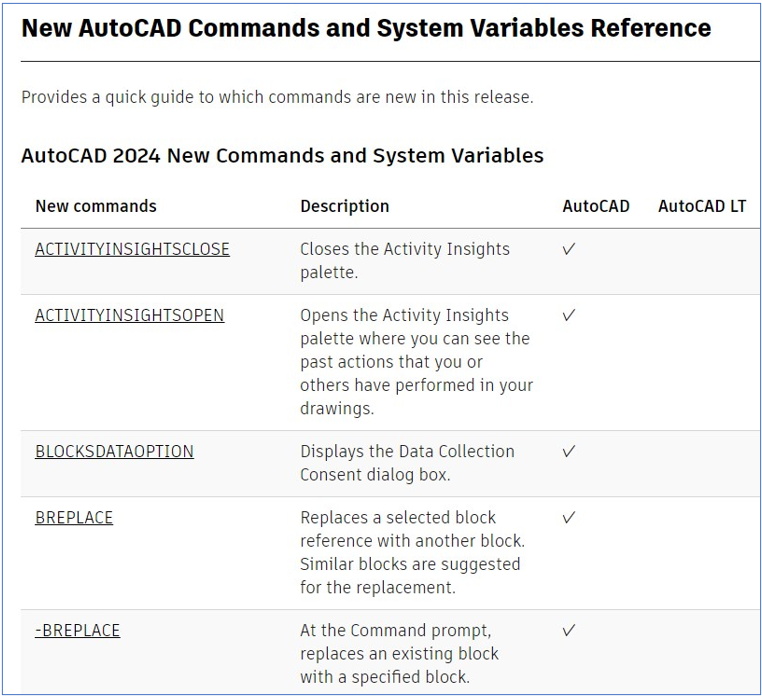
Task: Follow the BLOCKSDATAOPTION link
Action: [114, 451]
